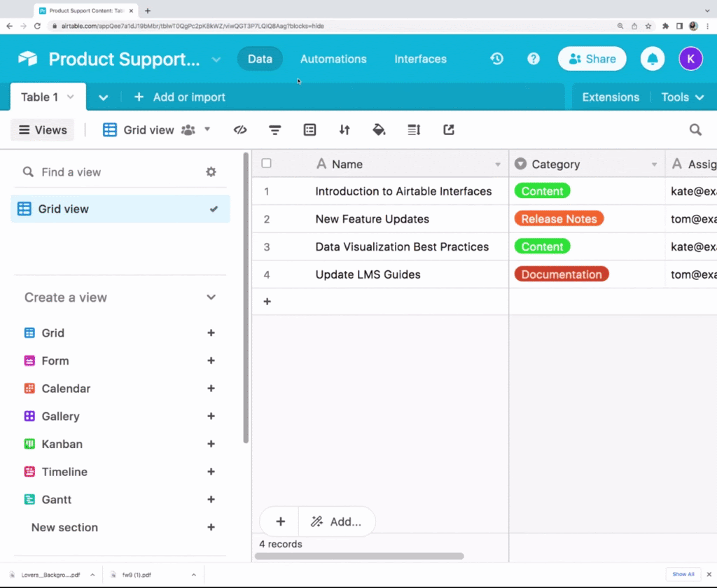Open the tables list chevron
Viewport: 717px width, 588px height.
click(104, 97)
